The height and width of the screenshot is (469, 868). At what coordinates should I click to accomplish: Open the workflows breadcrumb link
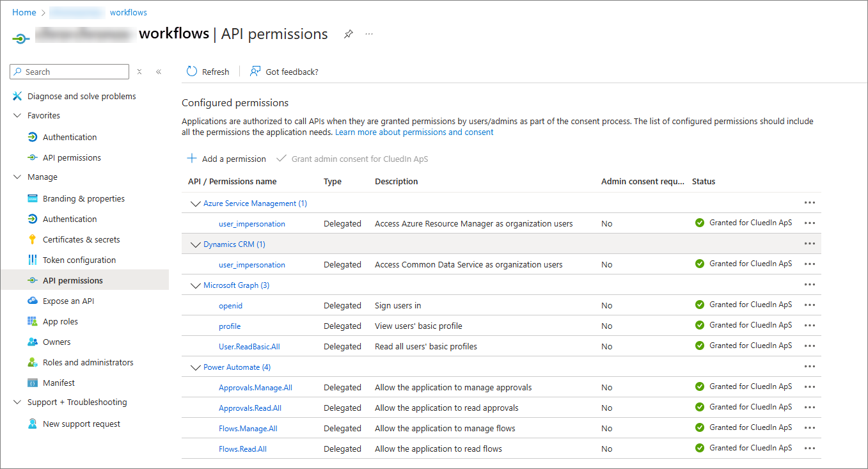point(129,12)
